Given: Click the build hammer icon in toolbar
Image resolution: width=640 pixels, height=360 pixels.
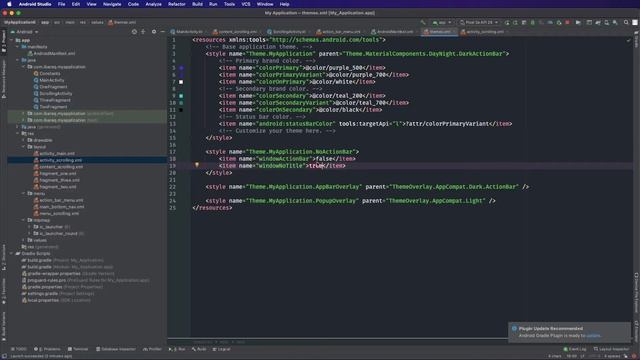Looking at the screenshot, I should tap(423, 22).
